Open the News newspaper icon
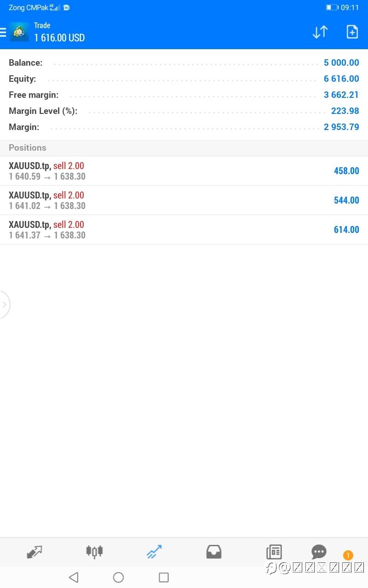Image resolution: width=368 pixels, height=588 pixels. coord(274,552)
